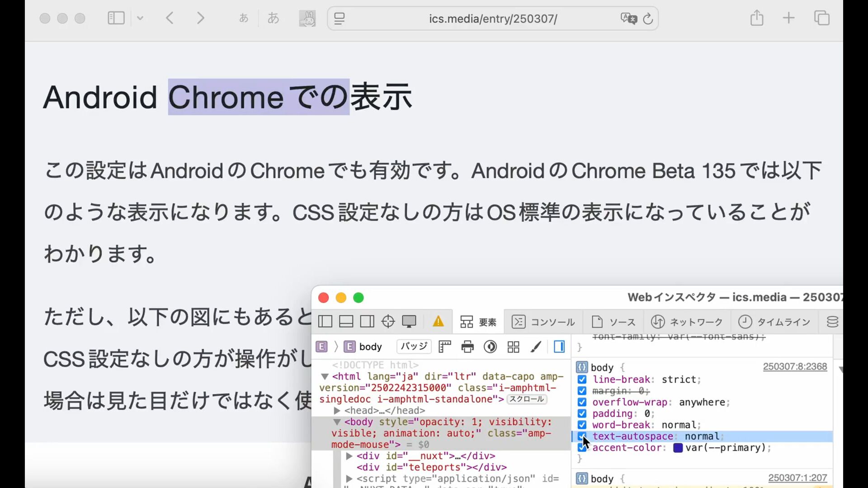Click the element selection crosshair icon

click(388, 321)
